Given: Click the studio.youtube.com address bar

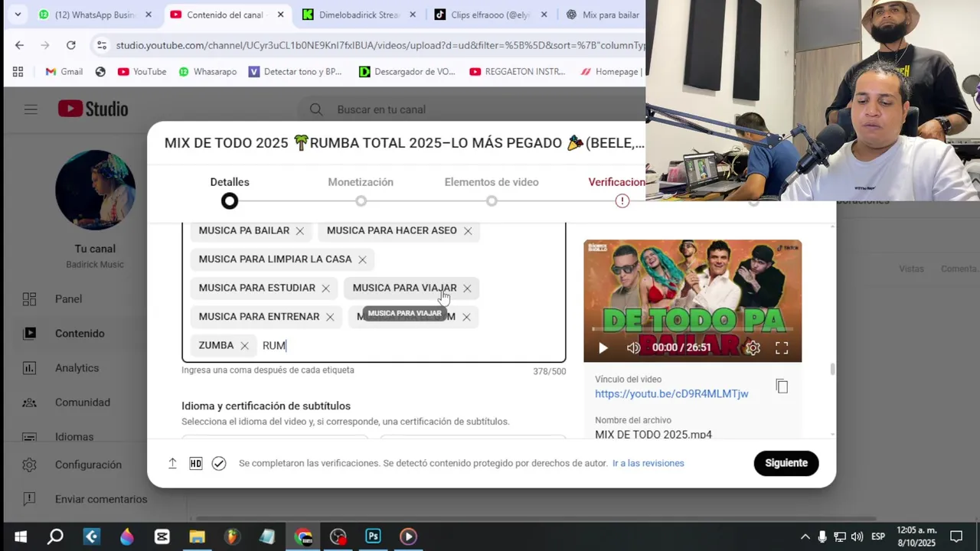Looking at the screenshot, I should pyautogui.click(x=381, y=45).
